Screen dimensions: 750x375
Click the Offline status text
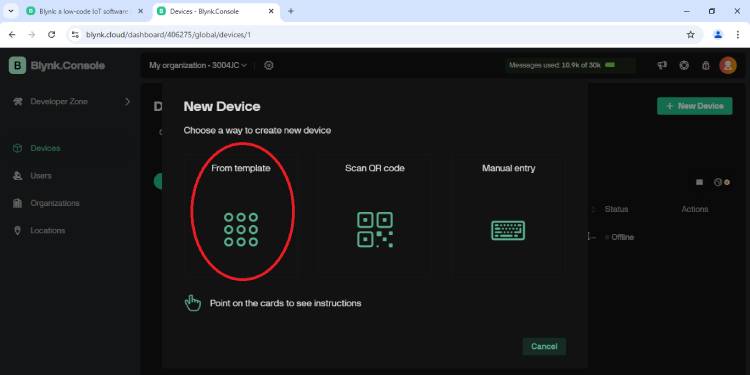click(x=622, y=237)
